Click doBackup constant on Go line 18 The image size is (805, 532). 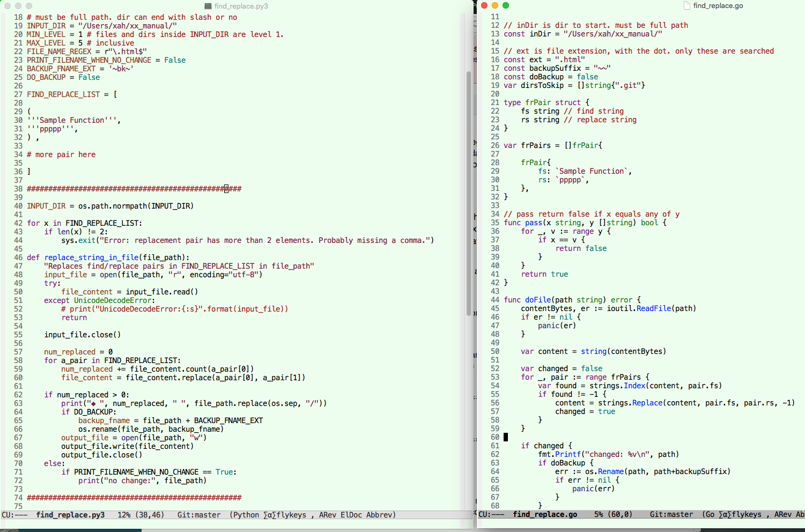click(546, 77)
